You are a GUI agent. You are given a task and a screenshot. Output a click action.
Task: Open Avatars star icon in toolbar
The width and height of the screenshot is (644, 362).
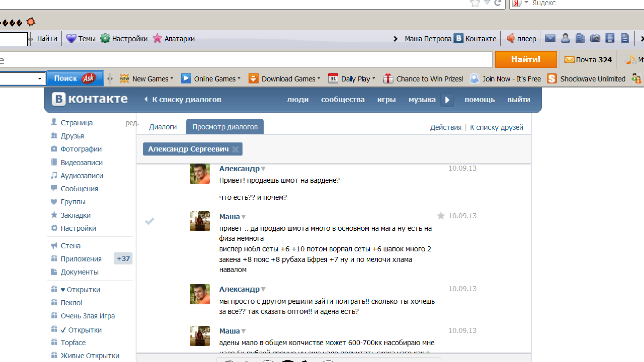[x=157, y=39]
